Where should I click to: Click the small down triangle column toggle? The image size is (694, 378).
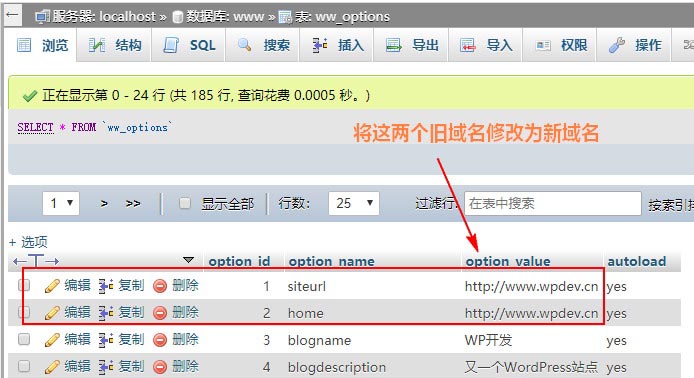point(189,259)
